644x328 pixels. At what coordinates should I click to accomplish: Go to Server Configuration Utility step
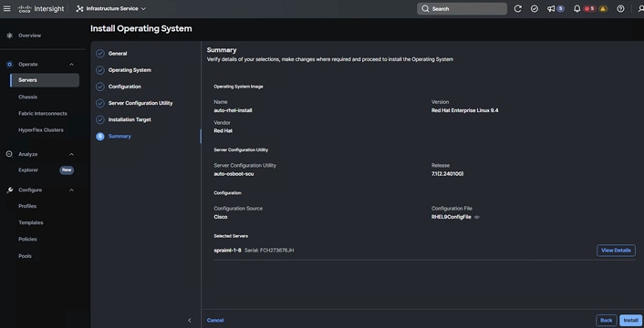click(x=140, y=103)
